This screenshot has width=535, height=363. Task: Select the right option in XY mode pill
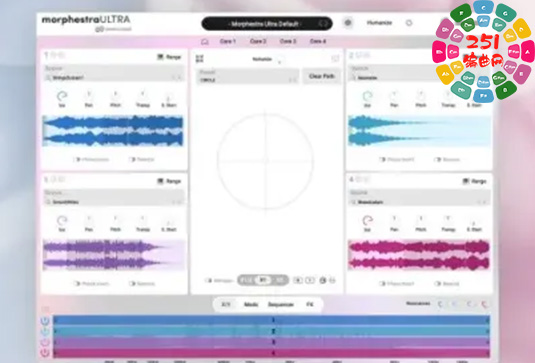coord(280,280)
